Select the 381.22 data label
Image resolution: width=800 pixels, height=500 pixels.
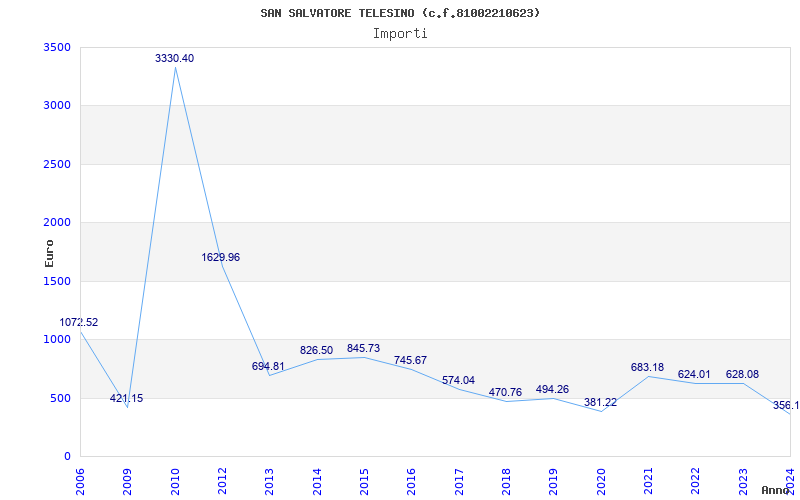(x=600, y=402)
